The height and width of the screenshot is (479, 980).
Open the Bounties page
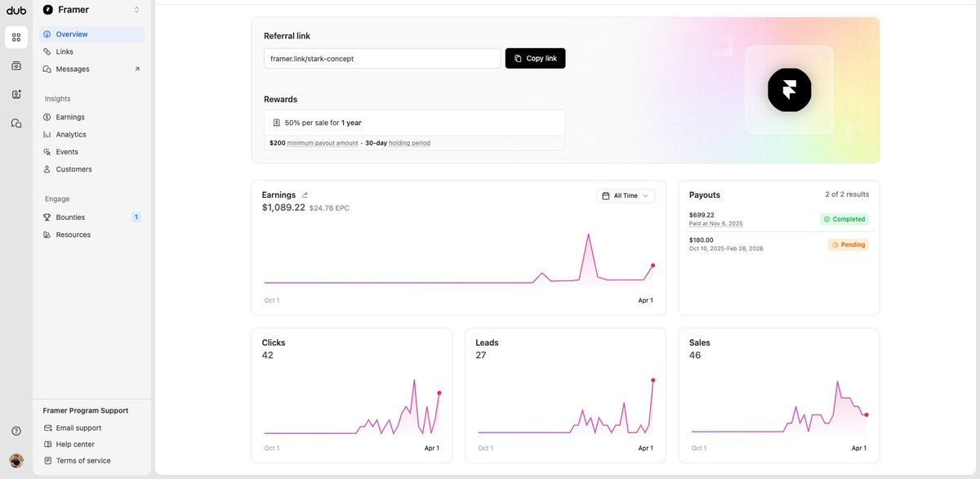[x=91, y=217]
